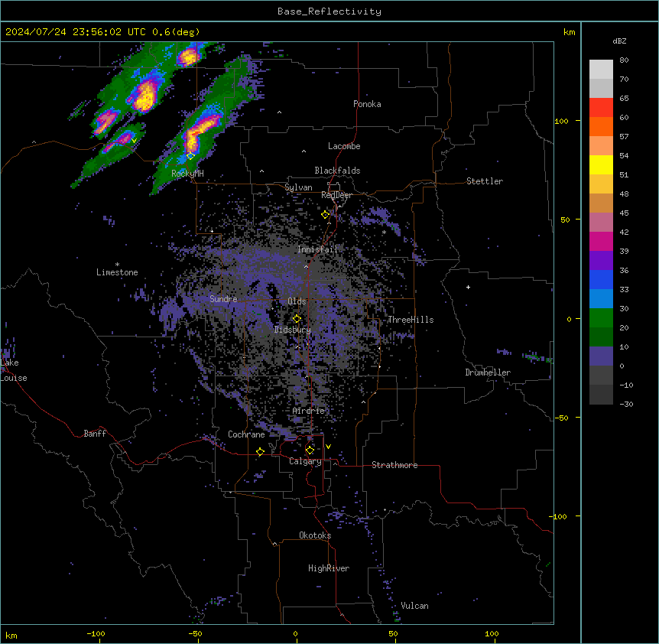
Task: Click the -30 value on dBZ scale
Action: [627, 405]
